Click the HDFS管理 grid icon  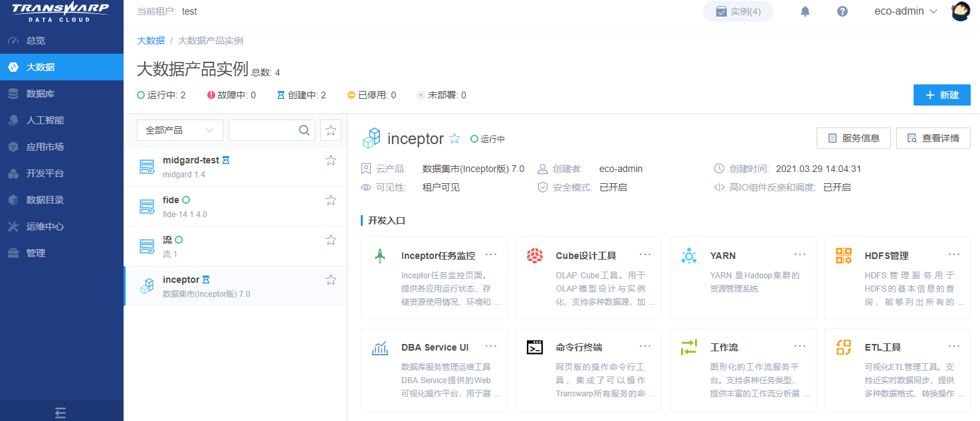(844, 256)
